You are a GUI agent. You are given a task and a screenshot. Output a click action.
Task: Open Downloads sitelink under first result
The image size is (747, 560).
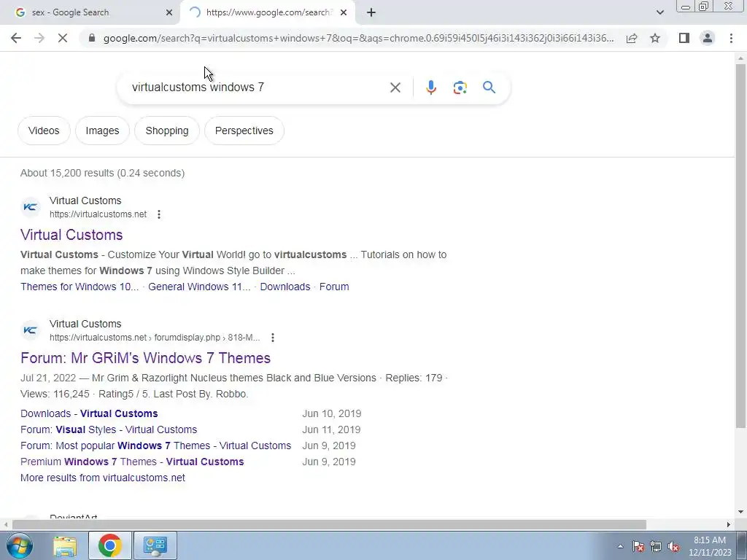(285, 287)
